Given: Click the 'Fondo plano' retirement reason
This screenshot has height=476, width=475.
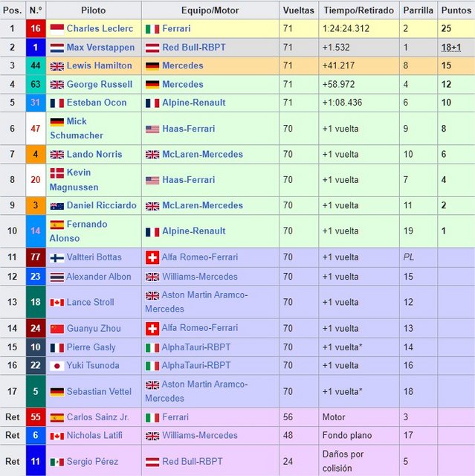Looking at the screenshot, I should [347, 435].
